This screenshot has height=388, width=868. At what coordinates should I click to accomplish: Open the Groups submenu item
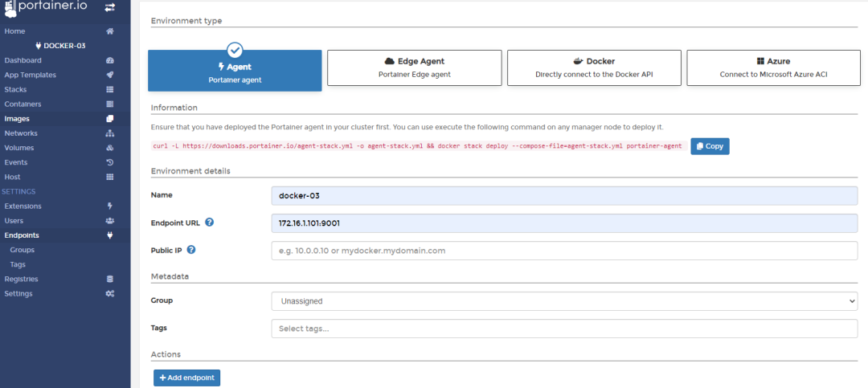(23, 250)
